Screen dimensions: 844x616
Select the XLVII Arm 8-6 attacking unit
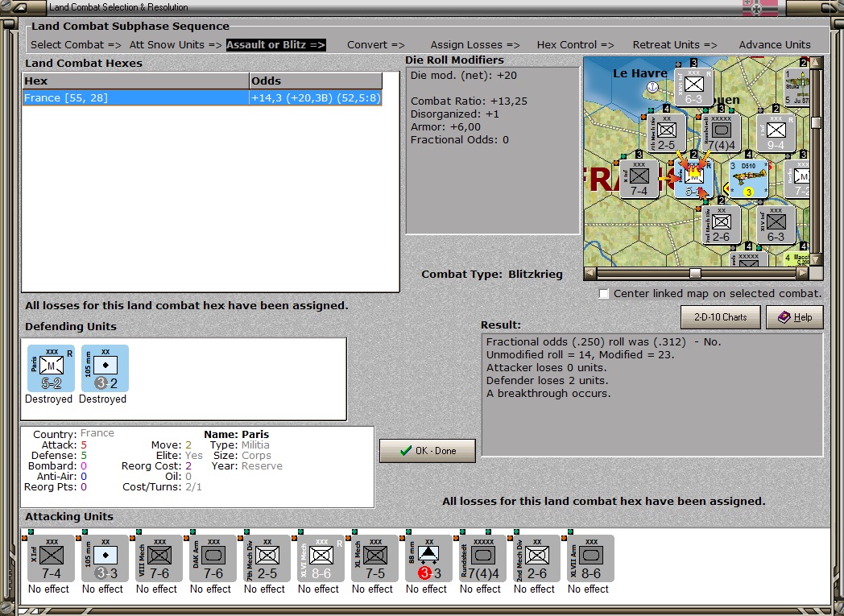(x=590, y=559)
